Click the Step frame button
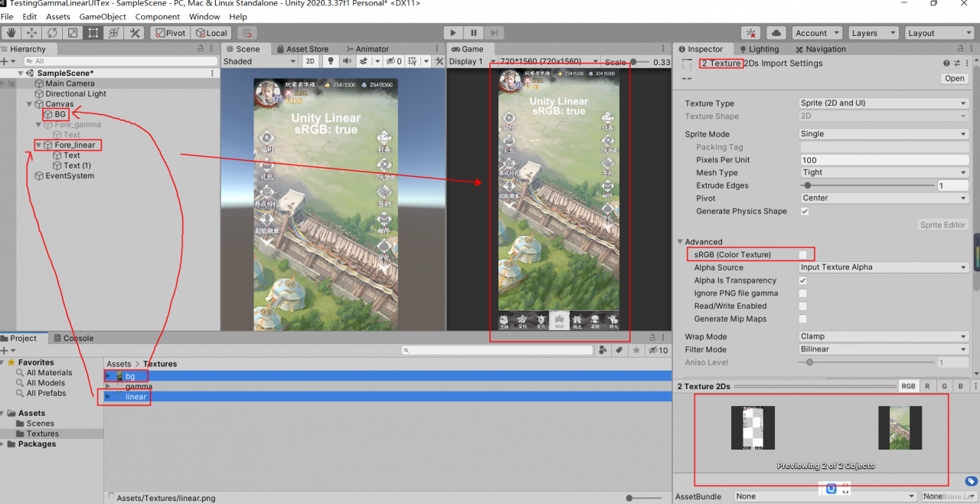This screenshot has height=504, width=980. click(495, 33)
